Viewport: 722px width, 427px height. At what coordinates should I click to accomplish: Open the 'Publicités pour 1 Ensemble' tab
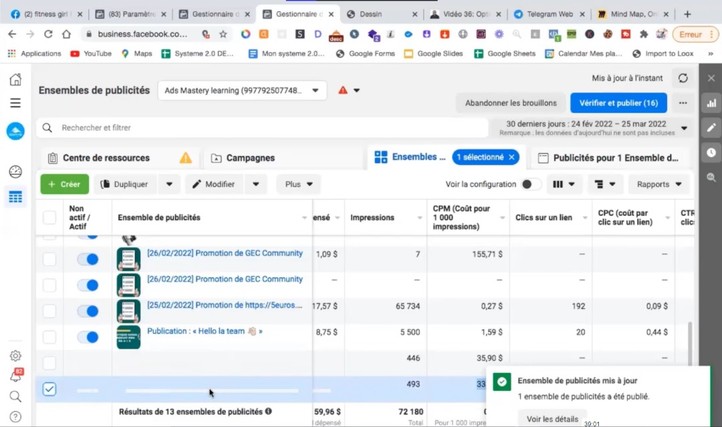tap(608, 158)
